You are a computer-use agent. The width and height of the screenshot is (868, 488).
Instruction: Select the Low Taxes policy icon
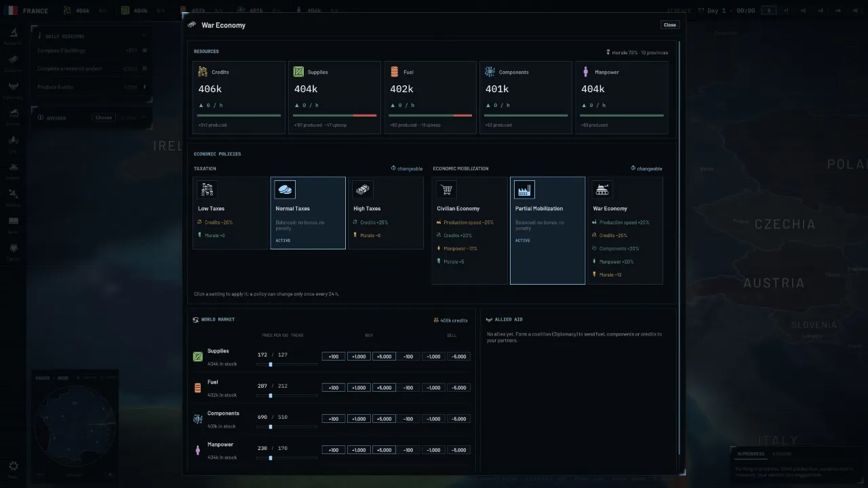click(x=207, y=190)
